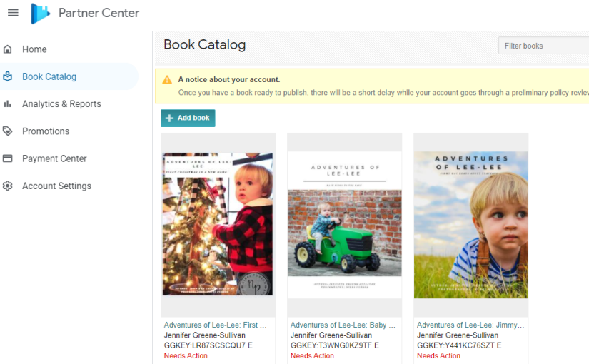This screenshot has height=364, width=589.
Task: Open 'Adventures of Lee-Lee: First...' title link
Action: tap(215, 325)
